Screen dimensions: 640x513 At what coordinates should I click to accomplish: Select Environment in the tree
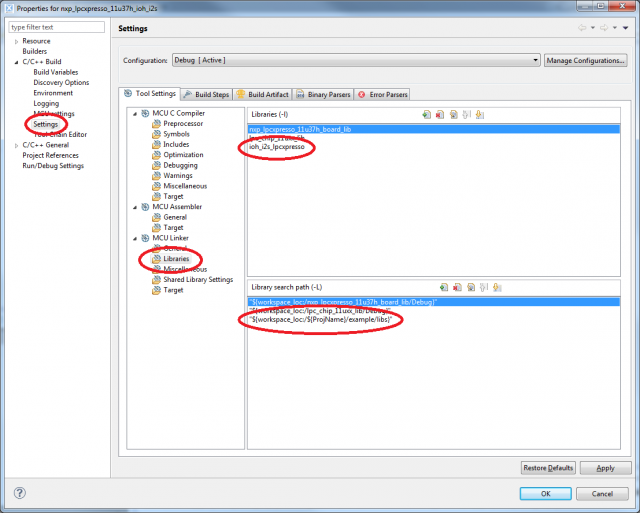point(53,93)
